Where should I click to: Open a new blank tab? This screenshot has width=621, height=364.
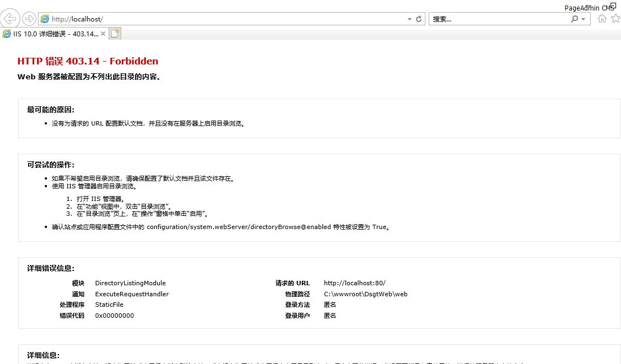115,34
